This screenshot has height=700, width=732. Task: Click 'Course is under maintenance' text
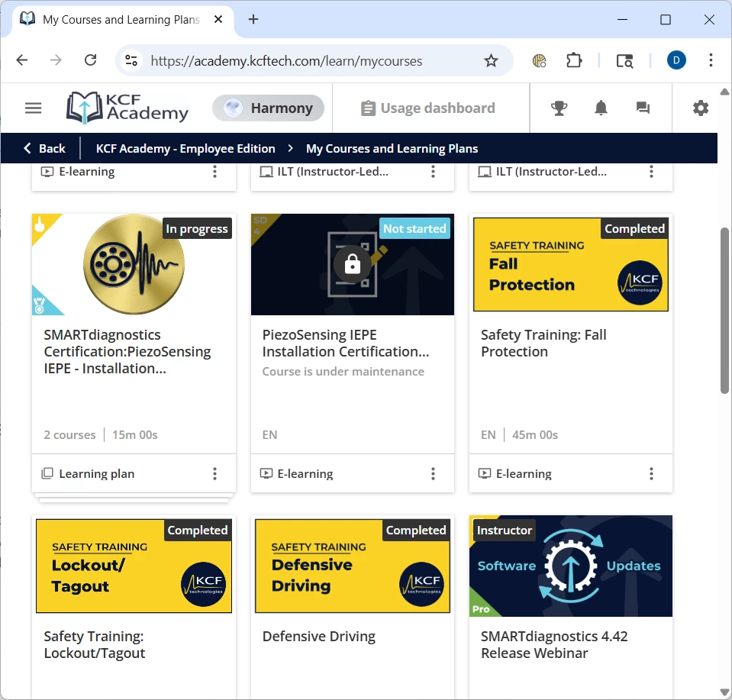click(343, 371)
